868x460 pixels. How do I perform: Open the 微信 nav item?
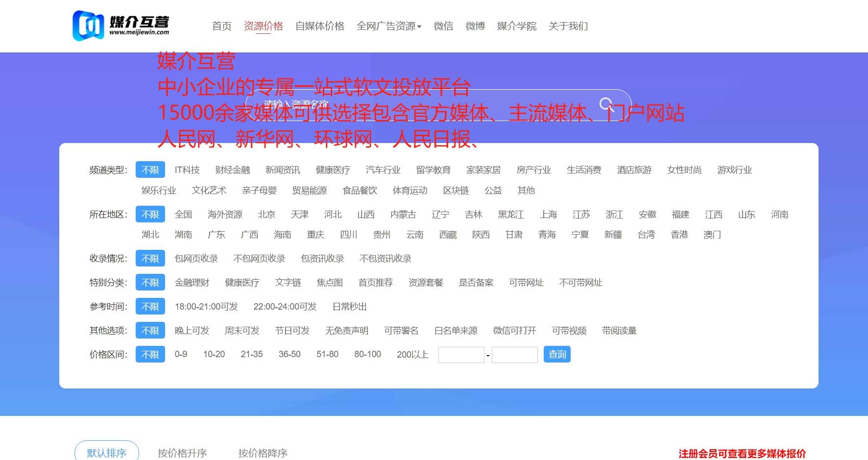tap(443, 26)
